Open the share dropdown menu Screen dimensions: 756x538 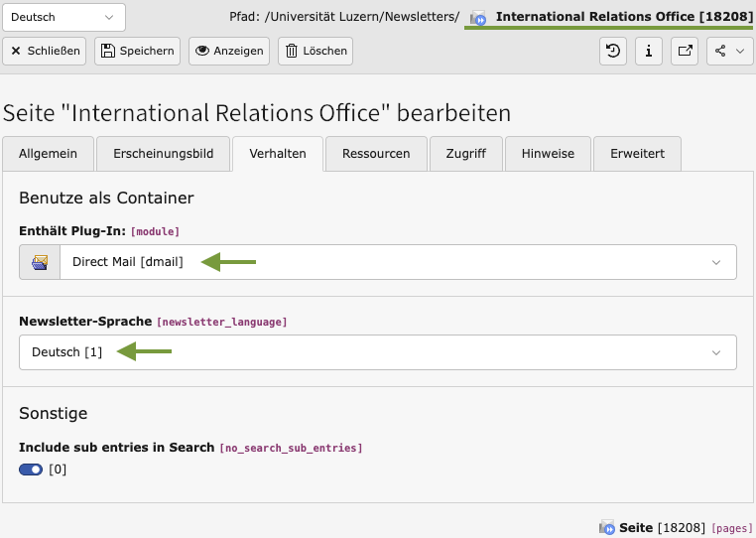[729, 51]
